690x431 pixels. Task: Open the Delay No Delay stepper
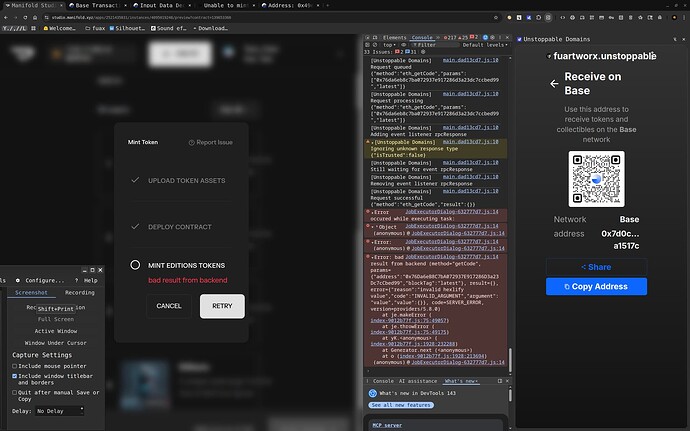[59, 411]
